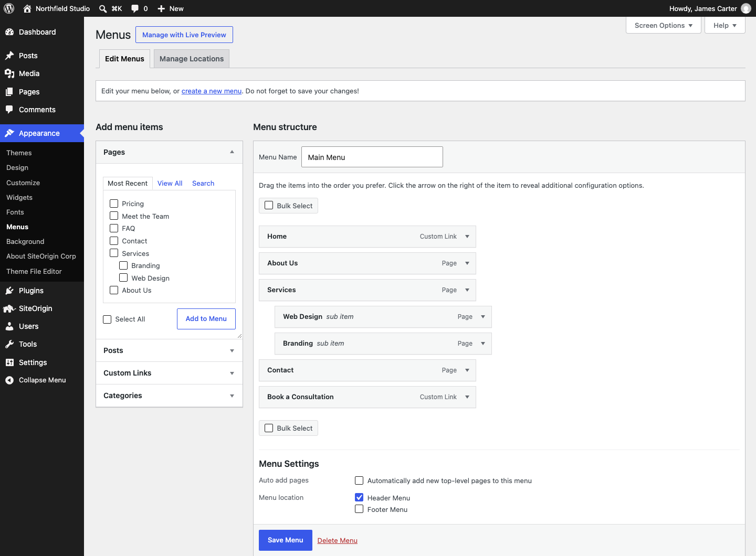The image size is (756, 556).
Task: Click the Menu Name input field
Action: 372,157
